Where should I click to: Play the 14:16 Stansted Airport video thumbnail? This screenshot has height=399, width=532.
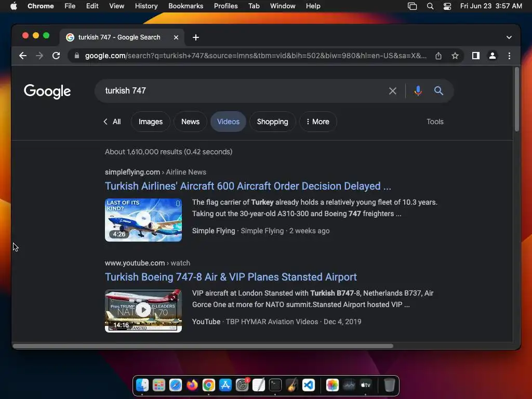point(143,311)
